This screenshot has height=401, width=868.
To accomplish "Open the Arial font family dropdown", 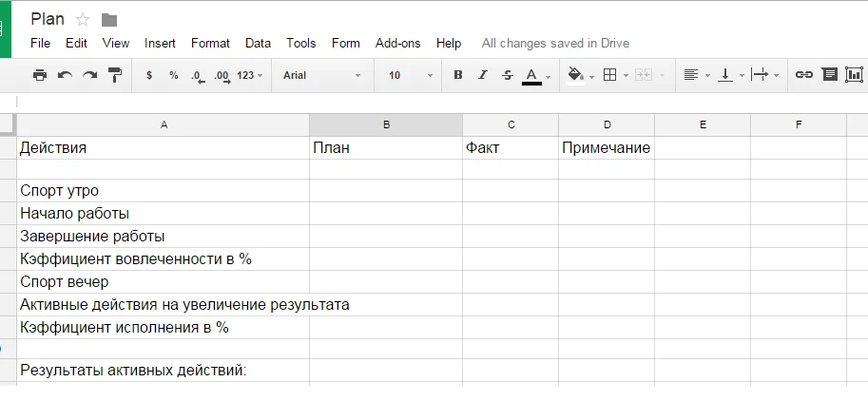I will click(x=321, y=75).
